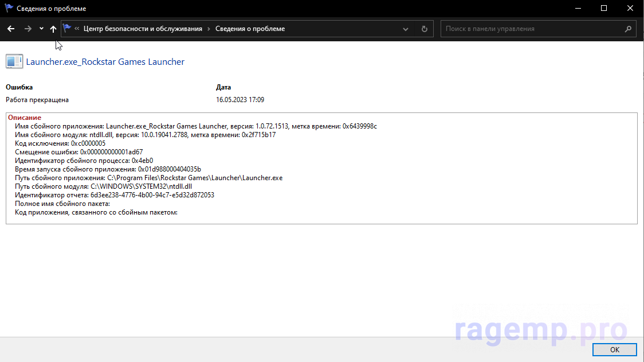Image resolution: width=644 pixels, height=362 pixels.
Task: Minimize the Сведения о проблеме window
Action: point(578,8)
